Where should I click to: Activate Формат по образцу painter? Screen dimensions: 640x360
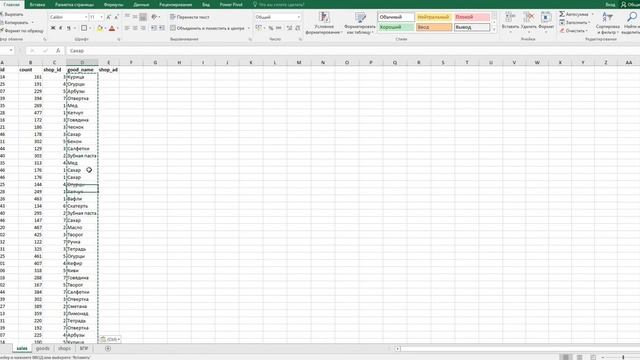[x=22, y=31]
